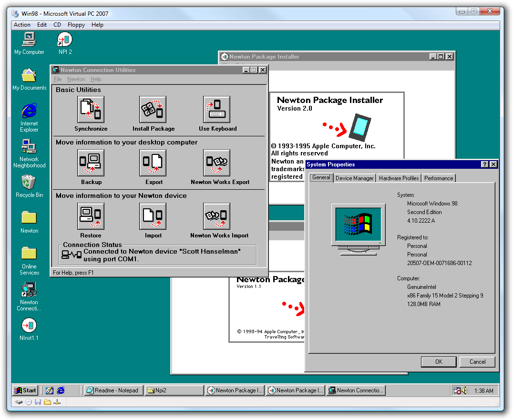Click the taskbar clock showing 1:38 AM

click(x=483, y=390)
